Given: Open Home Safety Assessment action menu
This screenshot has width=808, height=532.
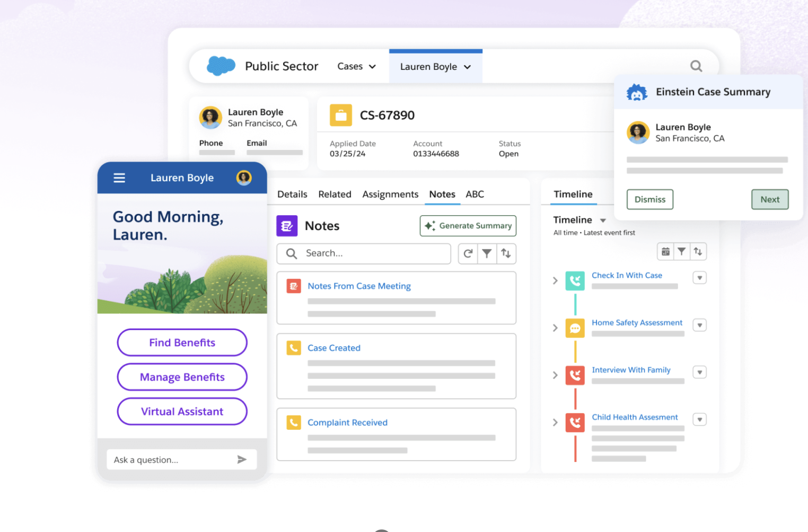Looking at the screenshot, I should 700,325.
